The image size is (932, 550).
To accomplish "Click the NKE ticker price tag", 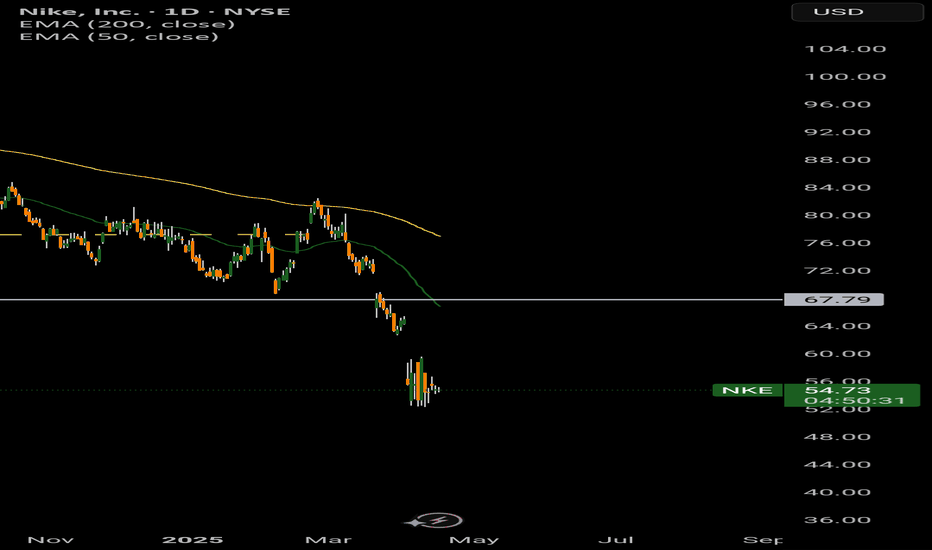I will [747, 390].
